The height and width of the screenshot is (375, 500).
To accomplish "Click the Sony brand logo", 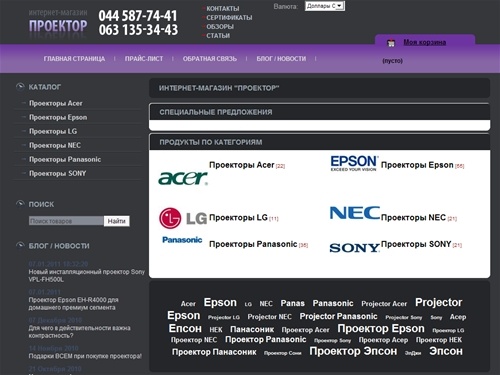I will [354, 248].
